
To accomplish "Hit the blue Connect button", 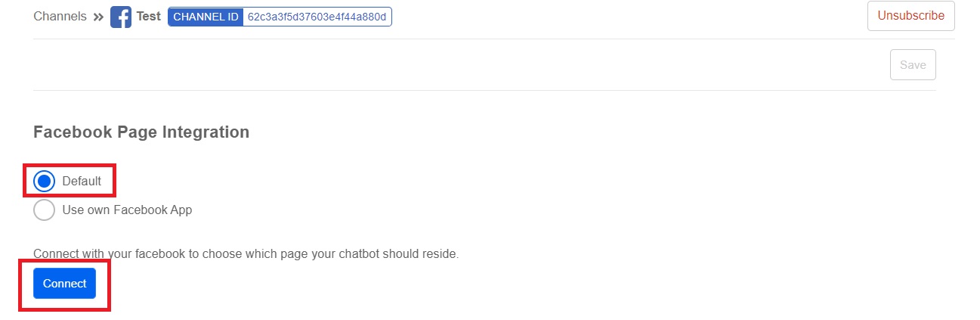I will point(64,284).
